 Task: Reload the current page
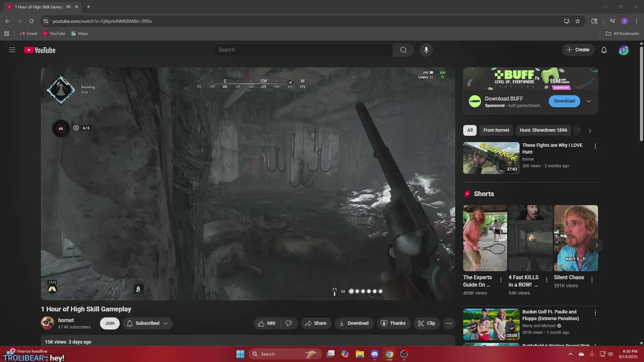point(31,21)
